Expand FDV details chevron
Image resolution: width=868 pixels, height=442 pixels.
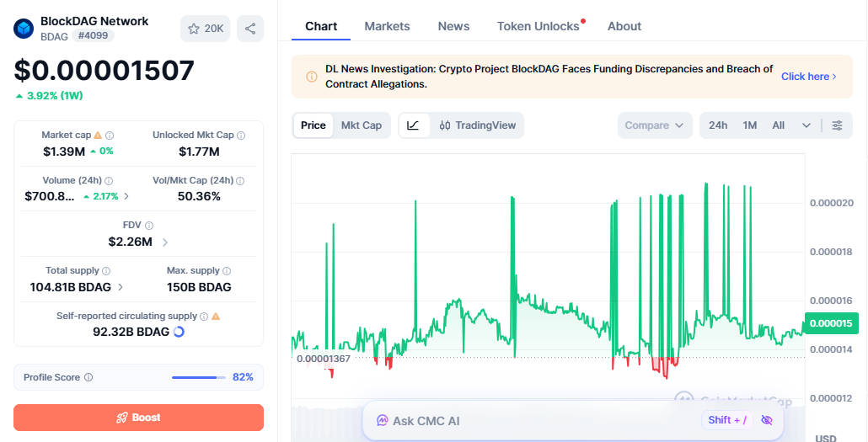pyautogui.click(x=165, y=242)
